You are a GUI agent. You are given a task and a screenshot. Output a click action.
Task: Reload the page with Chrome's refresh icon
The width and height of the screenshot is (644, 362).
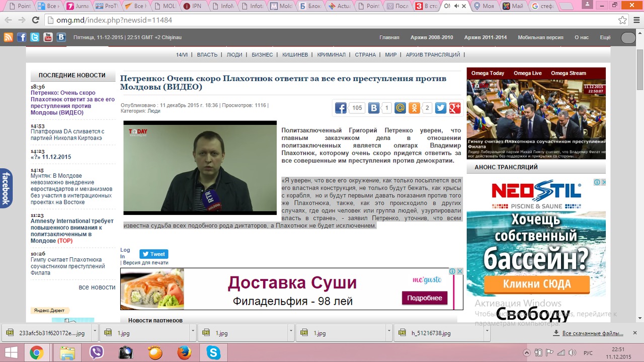click(x=35, y=20)
